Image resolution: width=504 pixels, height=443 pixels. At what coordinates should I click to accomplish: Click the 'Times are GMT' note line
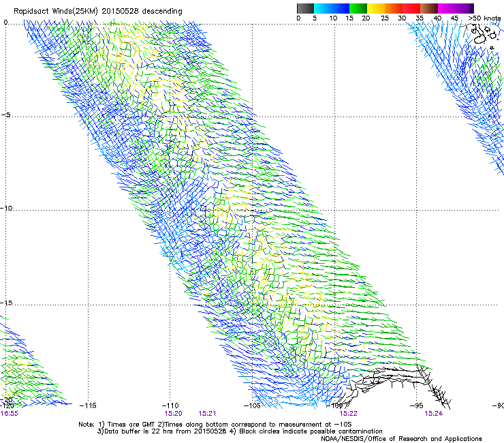215,425
